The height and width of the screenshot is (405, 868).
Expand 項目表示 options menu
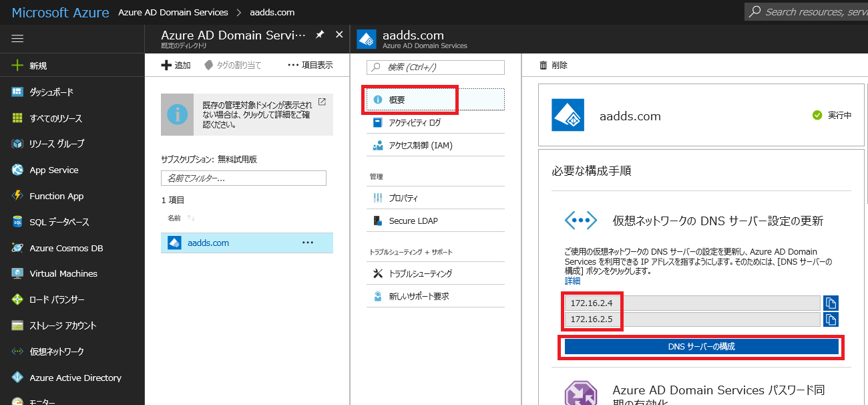coord(310,65)
